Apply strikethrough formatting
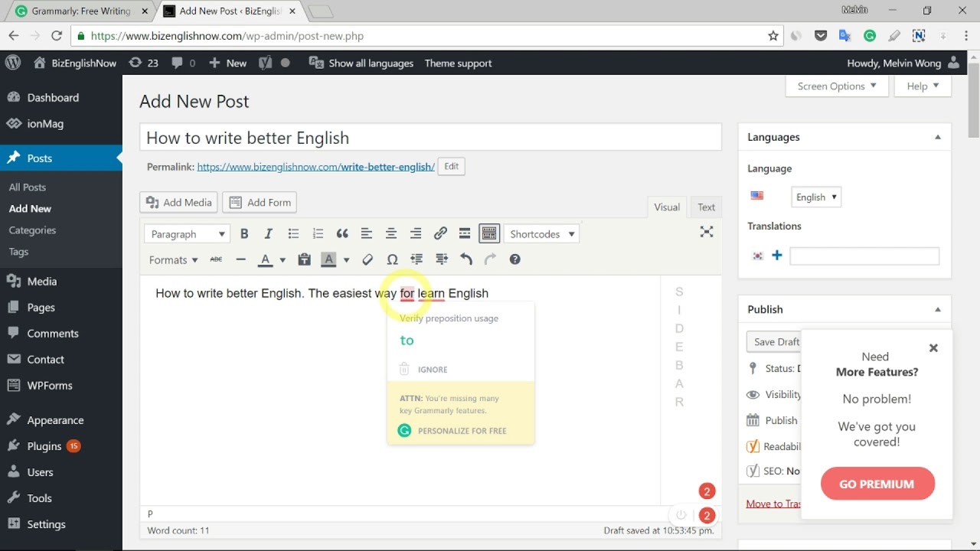The height and width of the screenshot is (551, 980). [x=216, y=259]
